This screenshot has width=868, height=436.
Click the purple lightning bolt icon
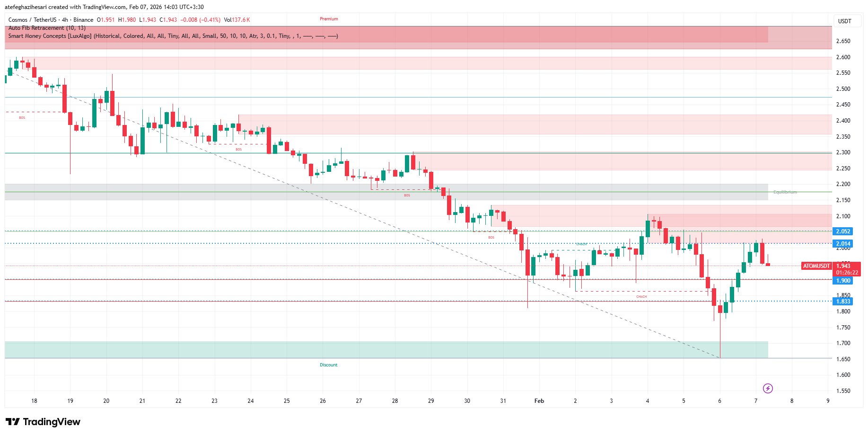click(x=768, y=389)
